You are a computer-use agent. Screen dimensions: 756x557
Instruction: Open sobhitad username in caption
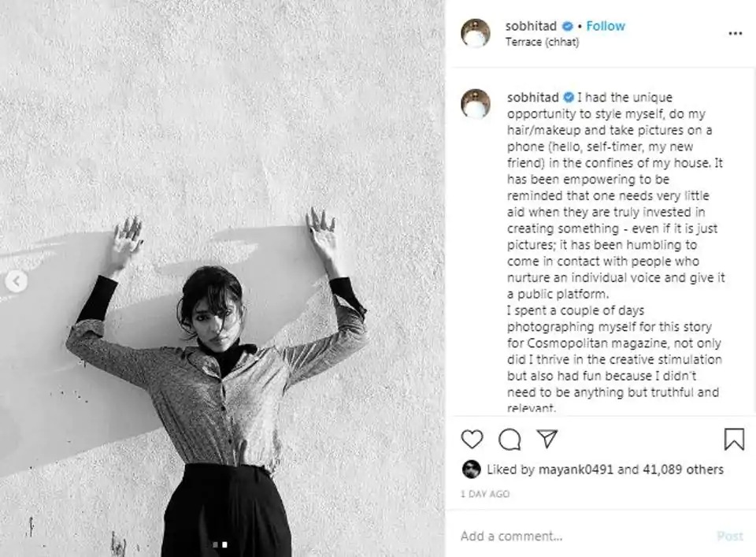point(533,98)
